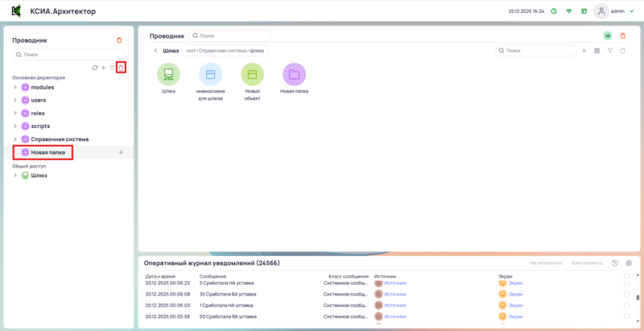This screenshot has height=331, width=644.
Task: Tick checkbox for 35 Сработала ВА уставка row
Action: click(627, 294)
